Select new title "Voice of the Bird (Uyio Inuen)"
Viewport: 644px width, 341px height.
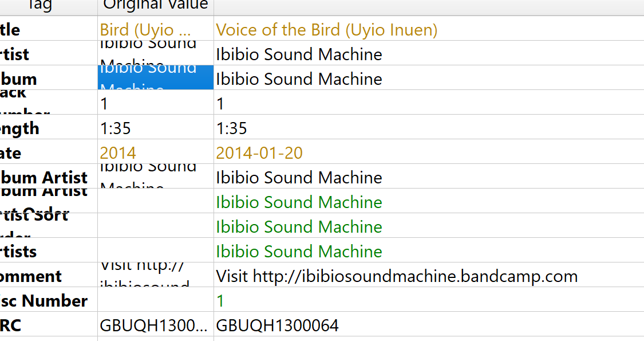pyautogui.click(x=326, y=30)
